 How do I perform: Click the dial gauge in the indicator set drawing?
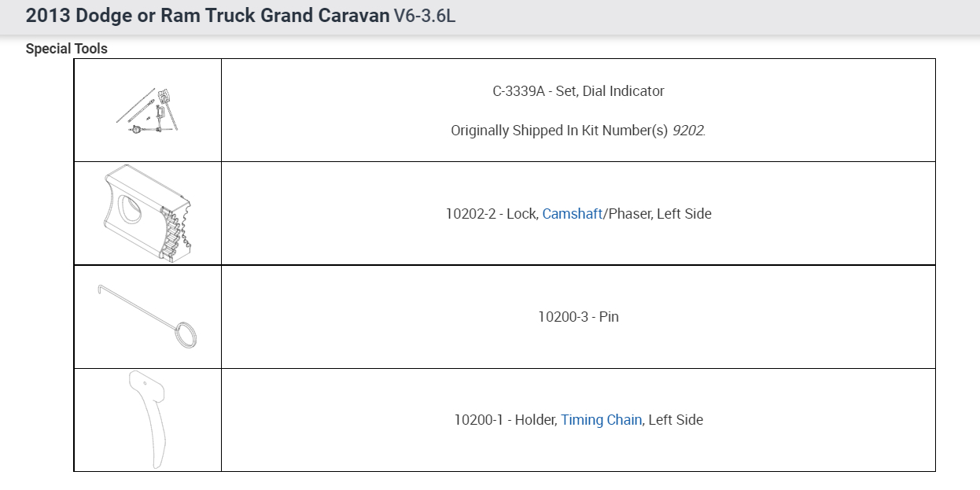[x=137, y=128]
